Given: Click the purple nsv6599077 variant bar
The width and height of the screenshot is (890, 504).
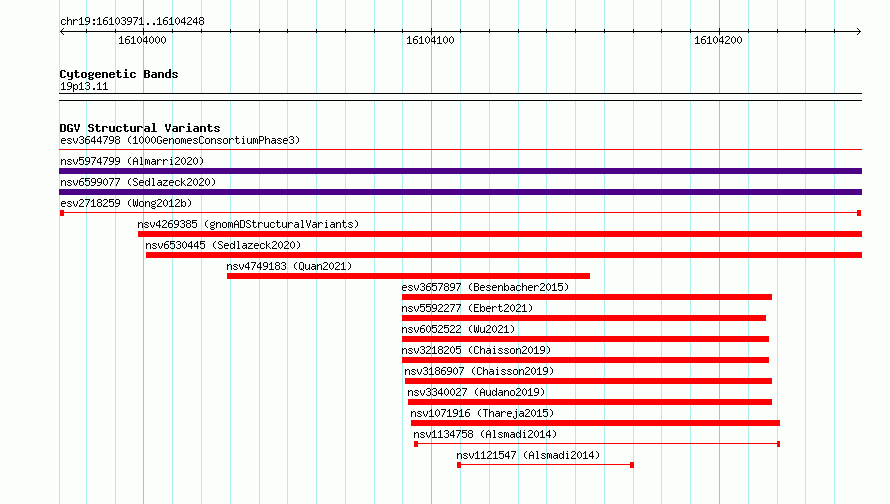Looking at the screenshot, I should point(460,192).
